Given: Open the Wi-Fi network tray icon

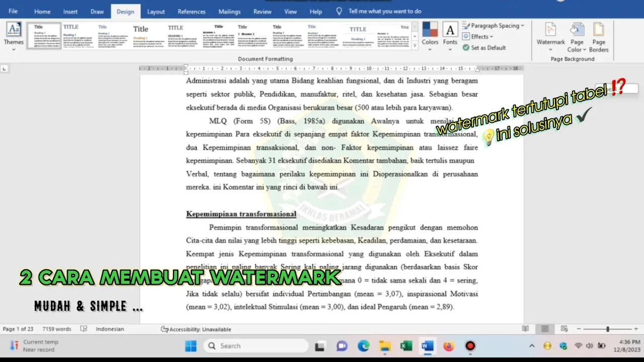Looking at the screenshot, I should pos(579,346).
